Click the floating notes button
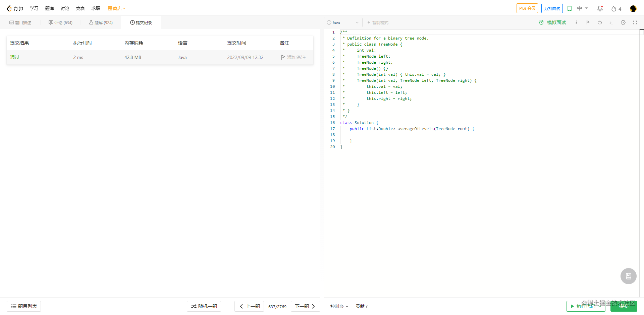Viewport: 644px width, 315px height. coord(628,276)
